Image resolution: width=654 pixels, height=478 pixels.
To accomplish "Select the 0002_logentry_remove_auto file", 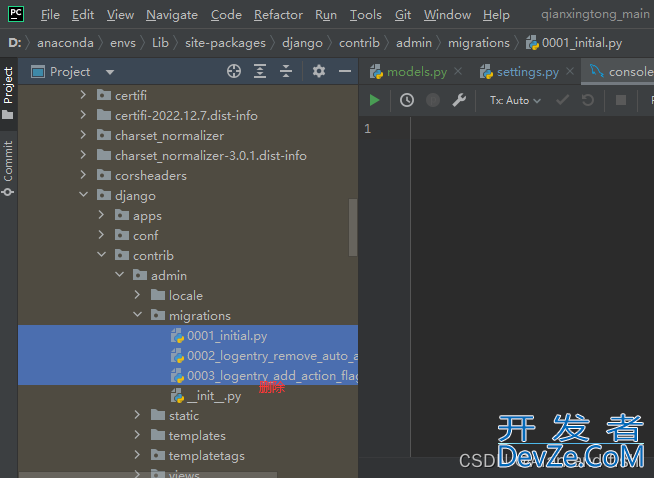I will [188, 356].
